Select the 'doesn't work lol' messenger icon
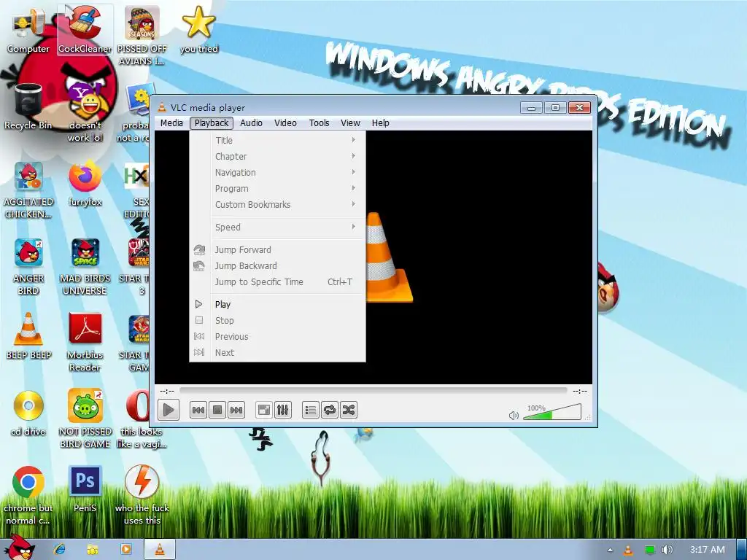 coord(85,112)
